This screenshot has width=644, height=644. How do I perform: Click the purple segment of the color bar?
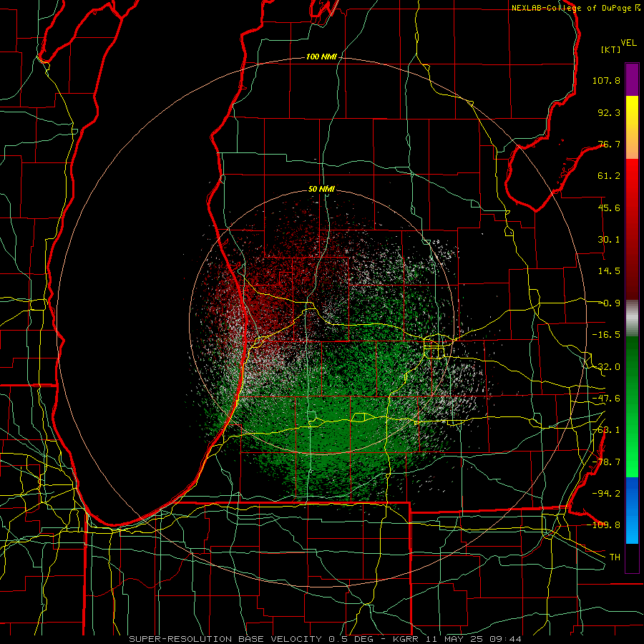coord(632,79)
